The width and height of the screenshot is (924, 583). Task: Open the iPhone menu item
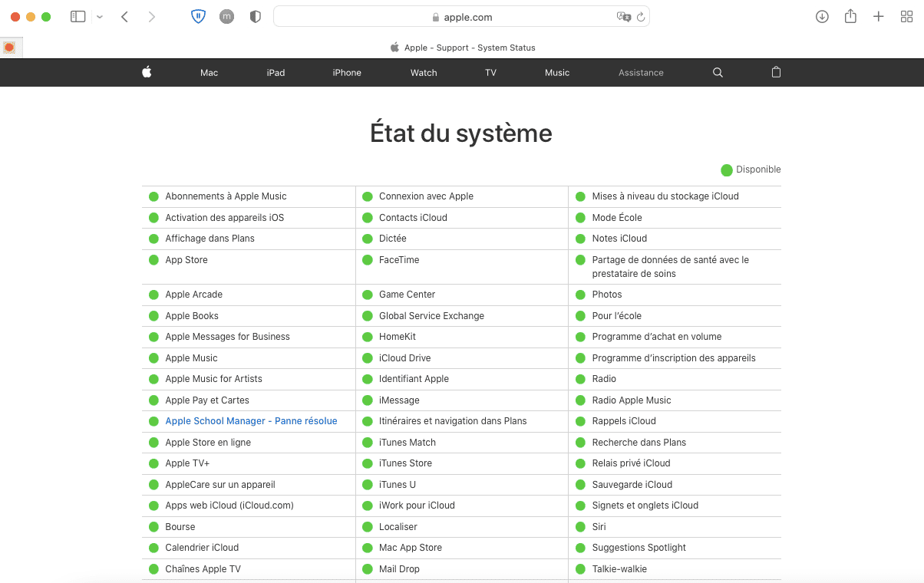(x=347, y=73)
